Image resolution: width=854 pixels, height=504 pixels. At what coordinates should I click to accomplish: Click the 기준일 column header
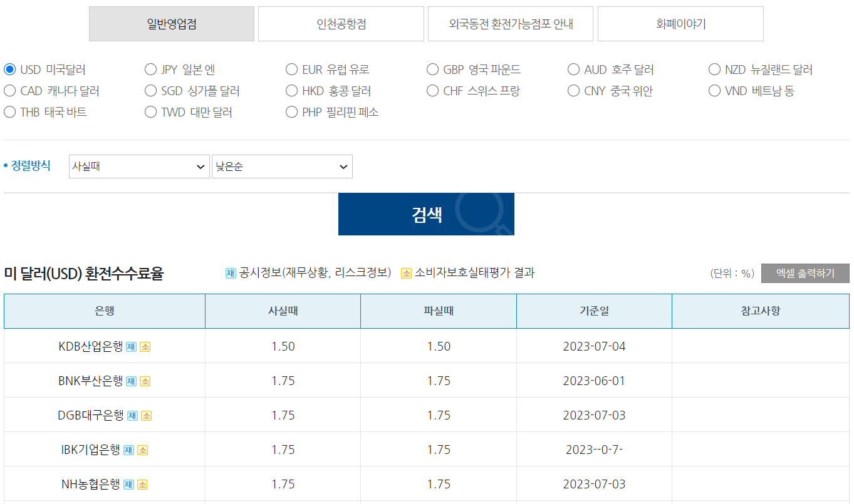(593, 311)
